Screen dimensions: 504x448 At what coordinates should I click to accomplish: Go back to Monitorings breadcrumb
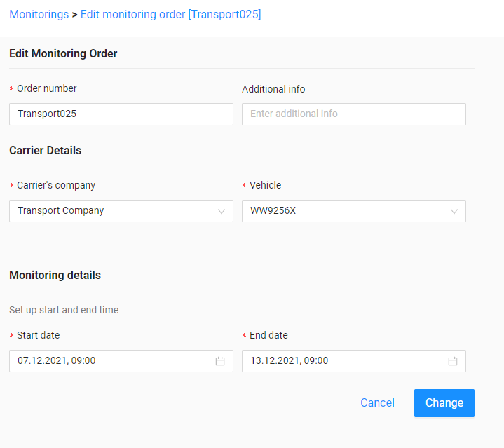(x=39, y=14)
